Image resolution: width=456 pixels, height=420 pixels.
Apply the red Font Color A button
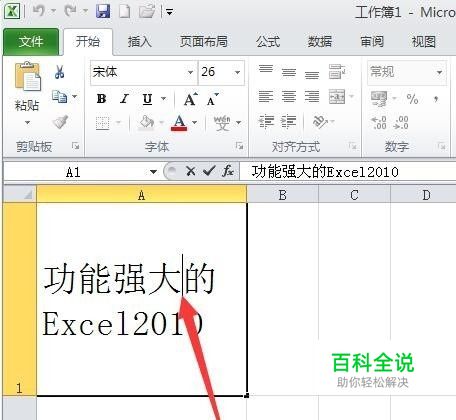[179, 123]
